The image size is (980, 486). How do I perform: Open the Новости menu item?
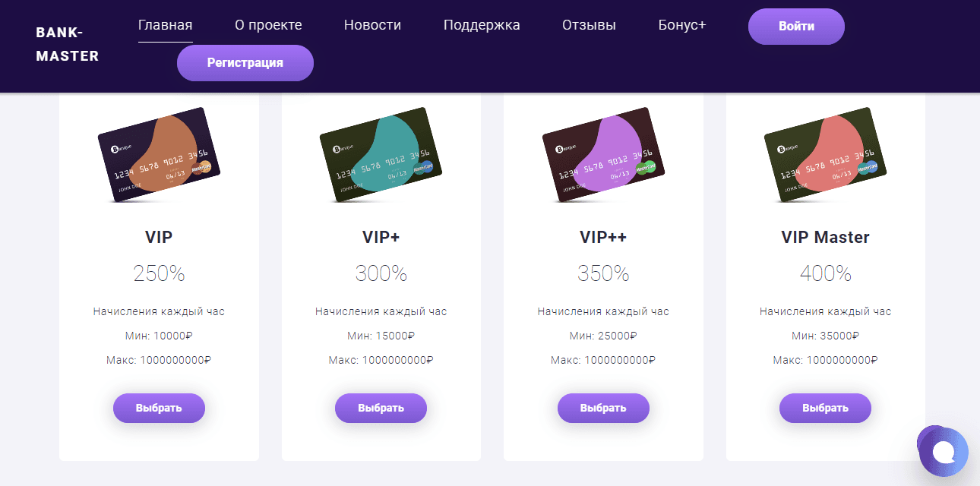pos(372,25)
